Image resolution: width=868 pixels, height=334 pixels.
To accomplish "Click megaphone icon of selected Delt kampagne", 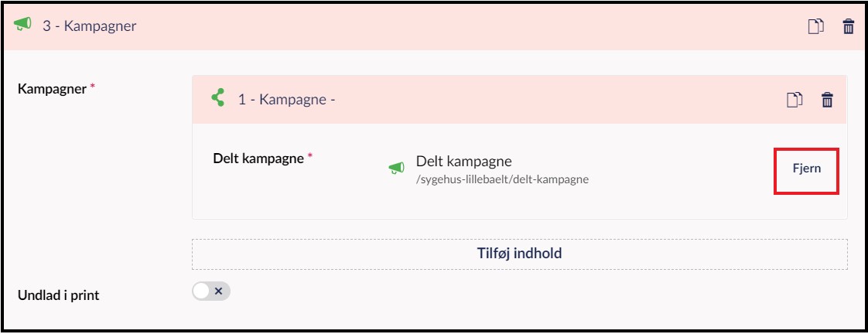I will pyautogui.click(x=396, y=169).
